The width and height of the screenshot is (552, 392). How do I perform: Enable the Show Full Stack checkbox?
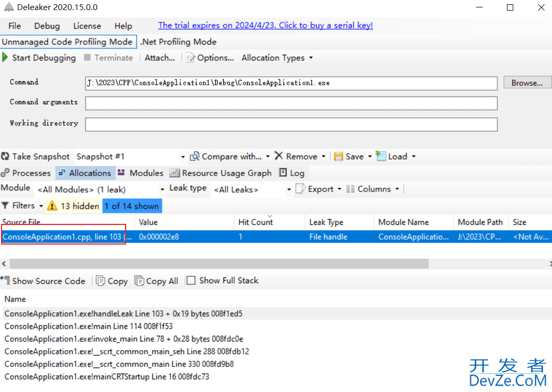point(191,281)
